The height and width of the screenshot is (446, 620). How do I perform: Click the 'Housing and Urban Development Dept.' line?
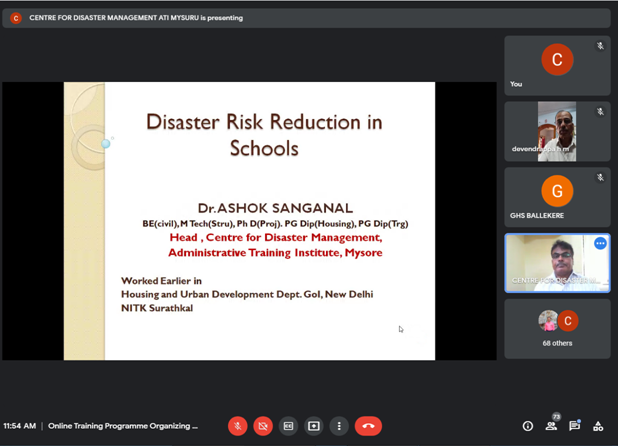(x=247, y=294)
